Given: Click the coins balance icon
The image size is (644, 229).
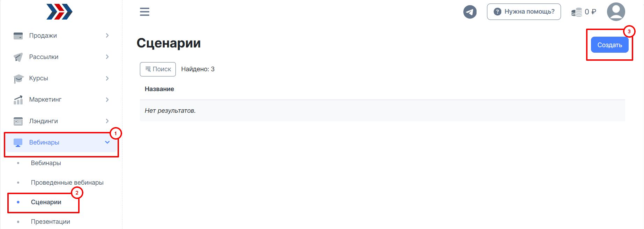Looking at the screenshot, I should [576, 12].
